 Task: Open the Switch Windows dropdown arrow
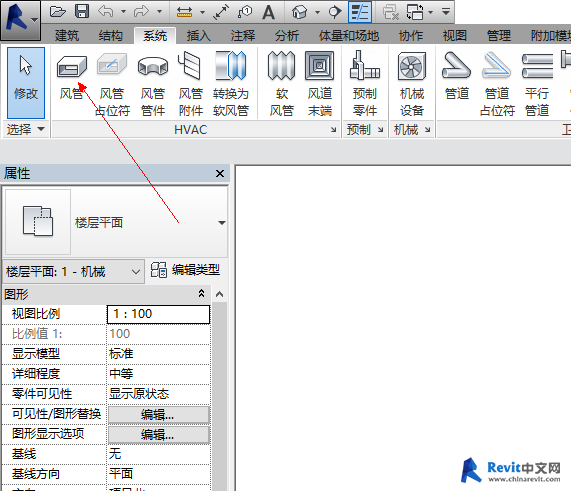tap(430, 12)
